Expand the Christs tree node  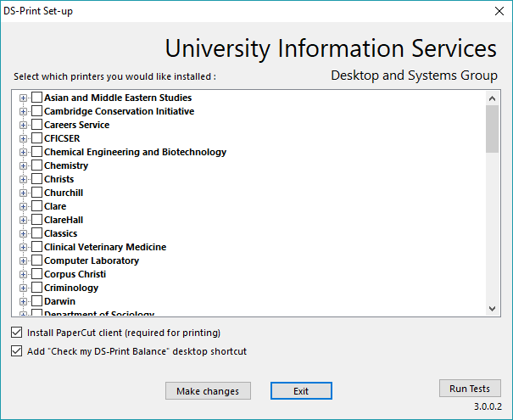tap(23, 179)
